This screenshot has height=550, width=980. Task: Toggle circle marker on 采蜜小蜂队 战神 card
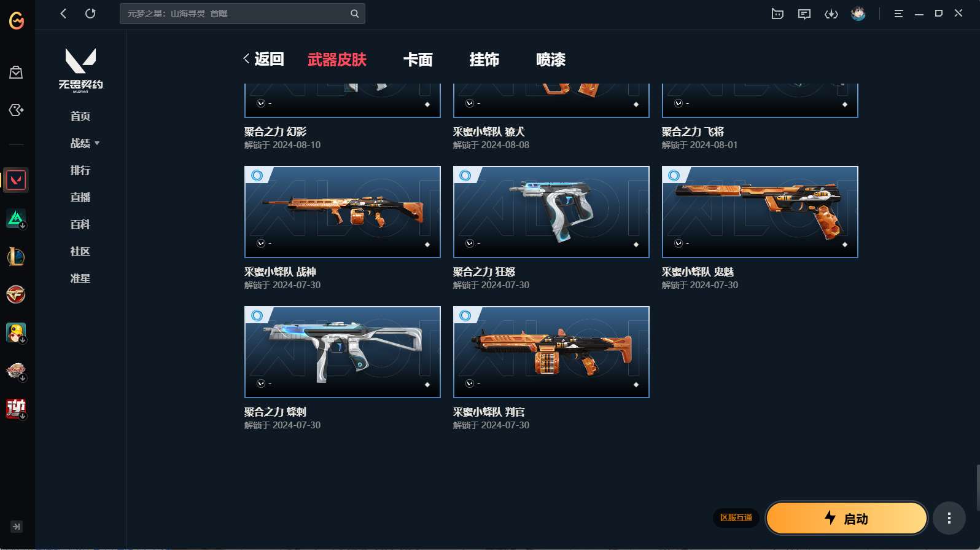tap(257, 176)
